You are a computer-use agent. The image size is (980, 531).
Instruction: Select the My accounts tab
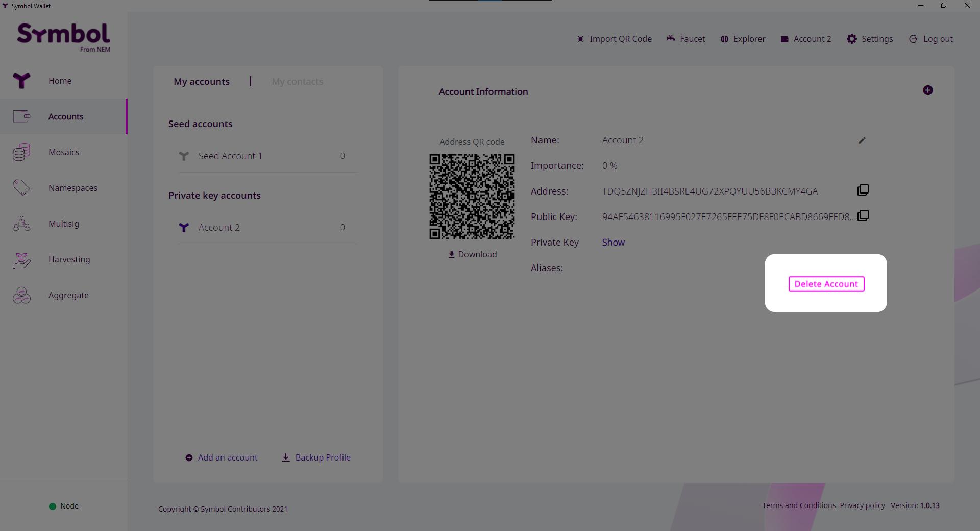click(x=202, y=82)
